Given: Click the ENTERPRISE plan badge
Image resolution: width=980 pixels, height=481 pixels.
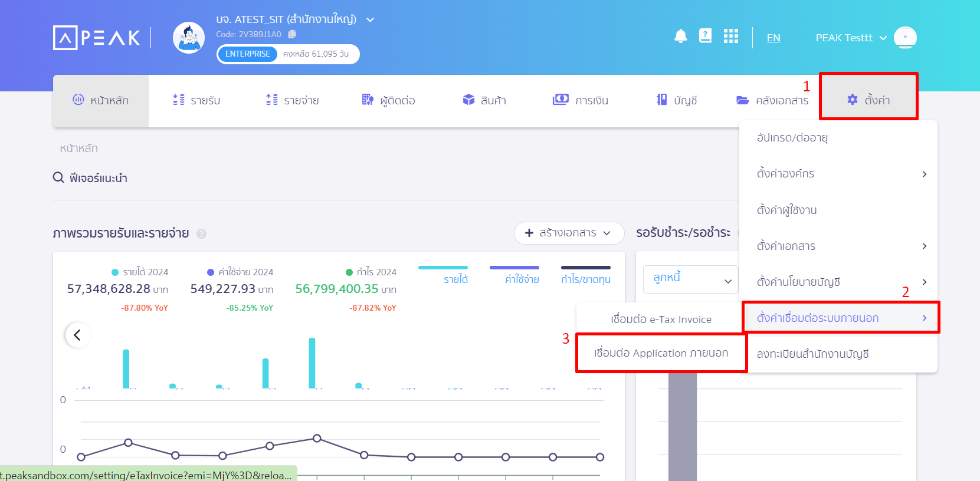Looking at the screenshot, I should pos(248,54).
